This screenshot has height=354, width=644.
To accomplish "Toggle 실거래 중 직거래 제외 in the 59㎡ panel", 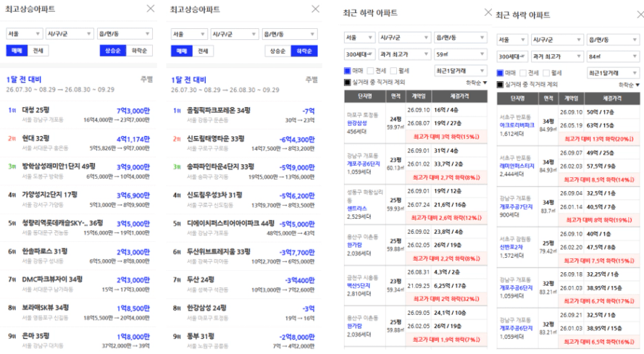I will click(348, 82).
